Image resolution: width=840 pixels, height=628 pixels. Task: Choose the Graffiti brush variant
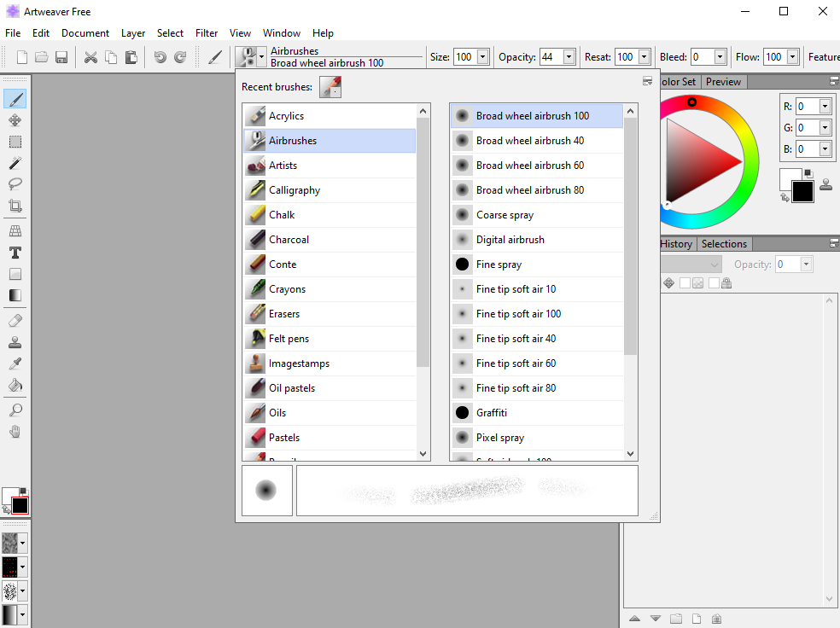pos(537,413)
